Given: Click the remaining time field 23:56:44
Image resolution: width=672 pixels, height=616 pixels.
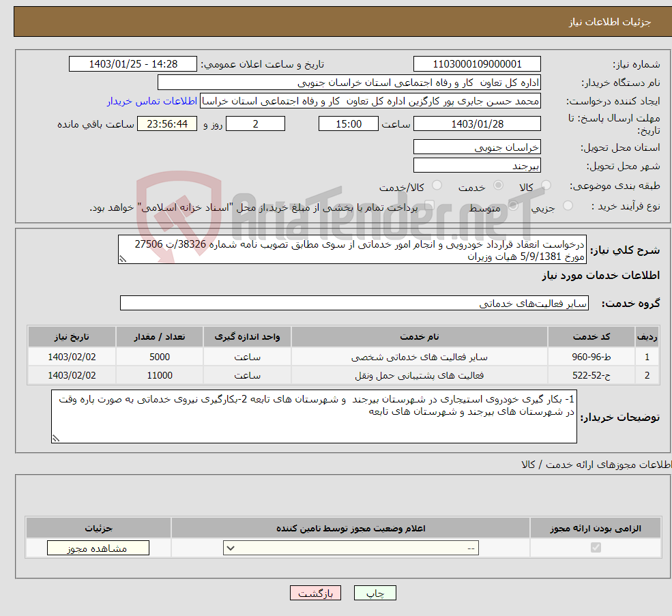Looking at the screenshot, I should [x=167, y=124].
